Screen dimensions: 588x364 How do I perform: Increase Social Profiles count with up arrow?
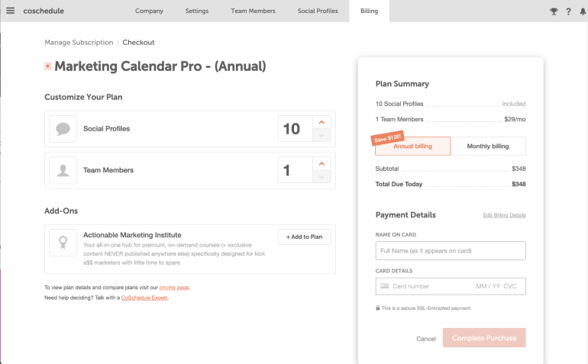click(x=322, y=122)
